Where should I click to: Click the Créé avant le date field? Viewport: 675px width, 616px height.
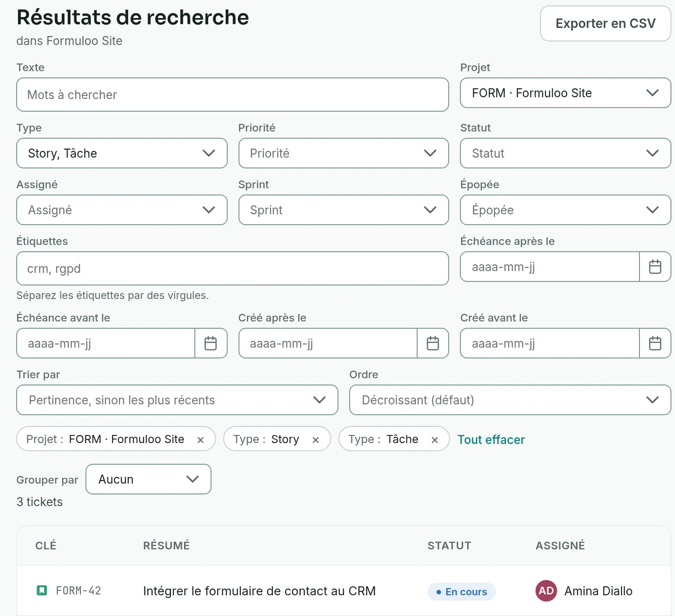coord(550,343)
